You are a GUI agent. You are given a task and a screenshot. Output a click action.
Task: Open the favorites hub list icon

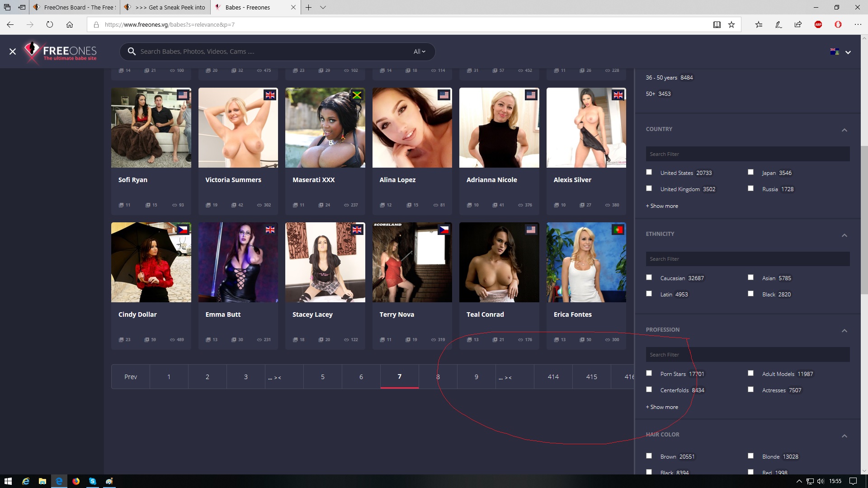[x=759, y=24]
